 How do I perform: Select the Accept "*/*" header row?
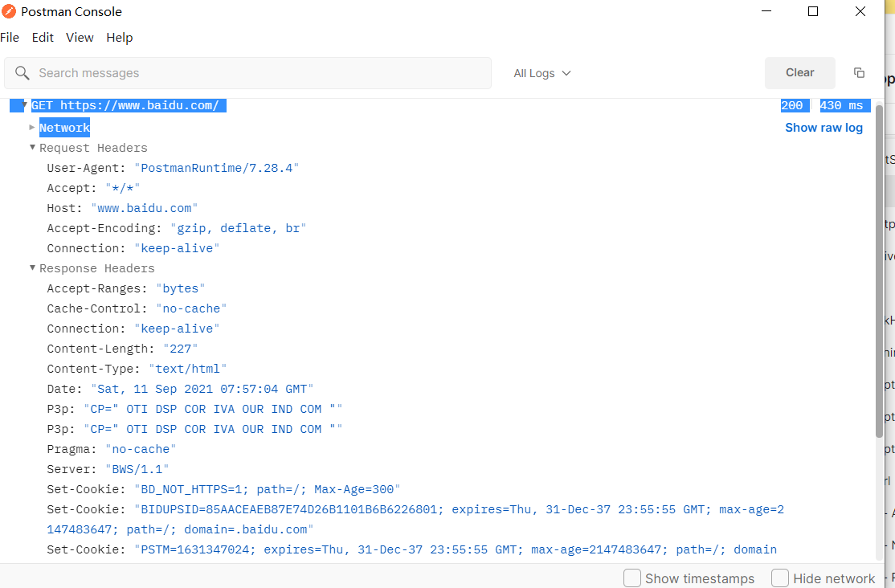click(94, 188)
